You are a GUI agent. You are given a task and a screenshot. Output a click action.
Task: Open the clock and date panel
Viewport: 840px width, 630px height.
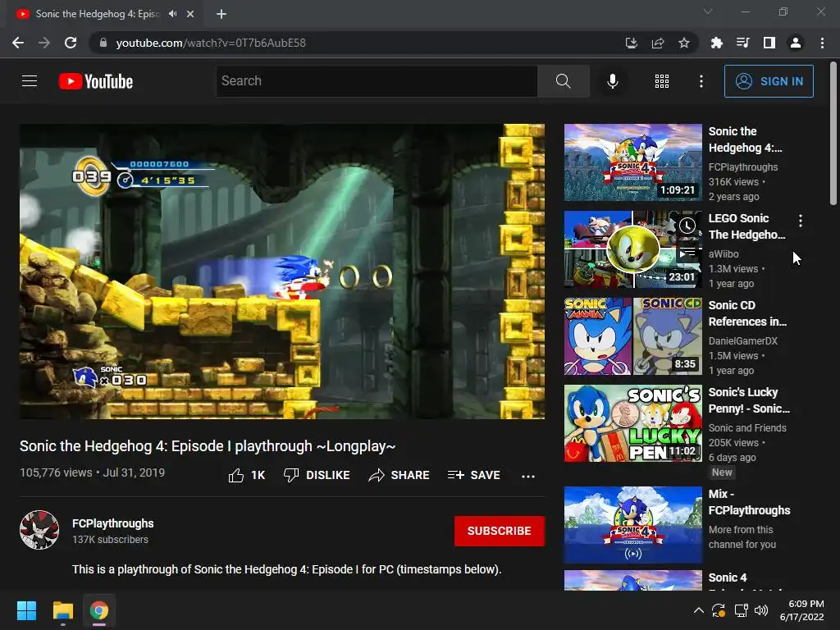pyautogui.click(x=802, y=610)
